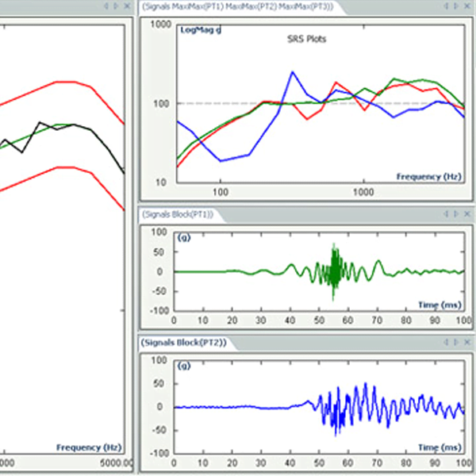Image resolution: width=476 pixels, height=476 pixels.
Task: Select the Signals Block(PT1) tab
Action: coord(183,215)
